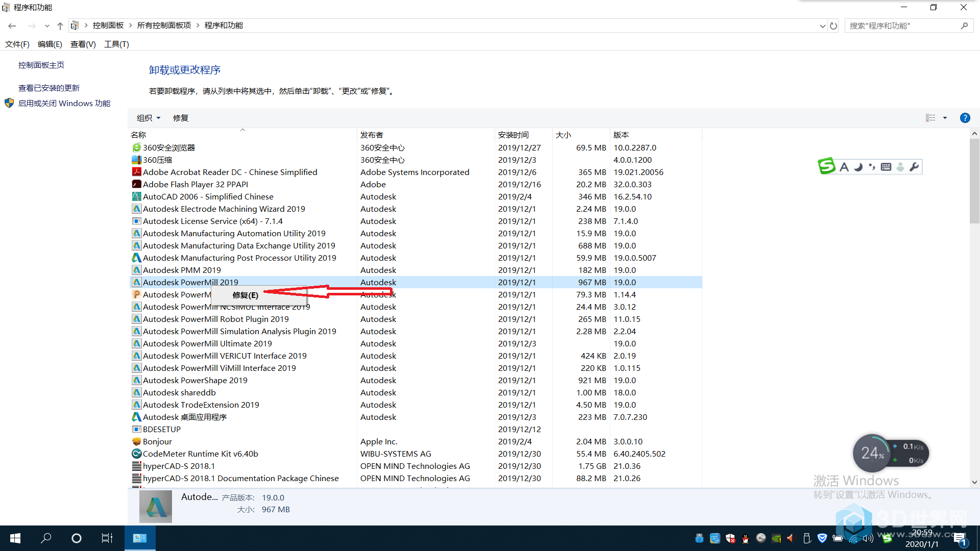
Task: Toggle the Sogou half-moon width icon
Action: [x=858, y=167]
